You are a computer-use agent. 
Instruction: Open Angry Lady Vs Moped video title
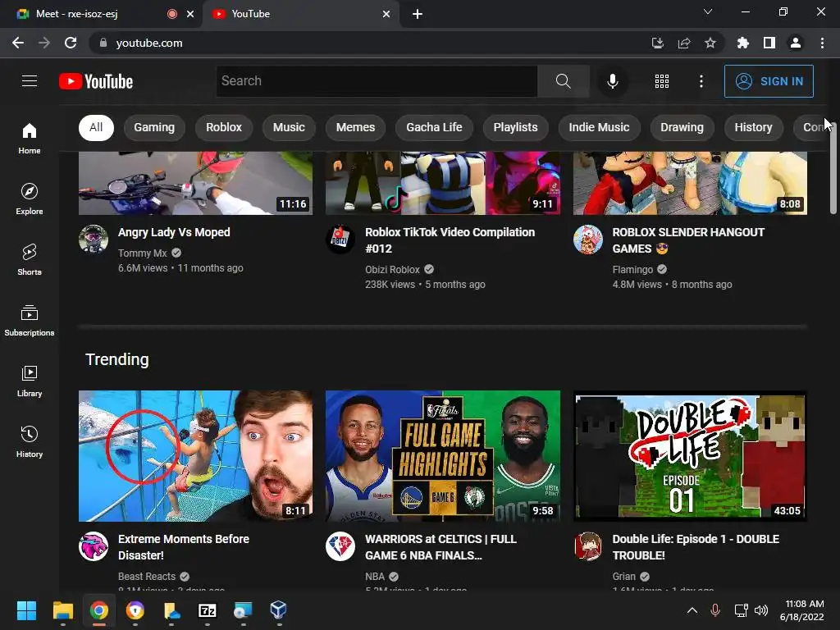click(x=174, y=232)
